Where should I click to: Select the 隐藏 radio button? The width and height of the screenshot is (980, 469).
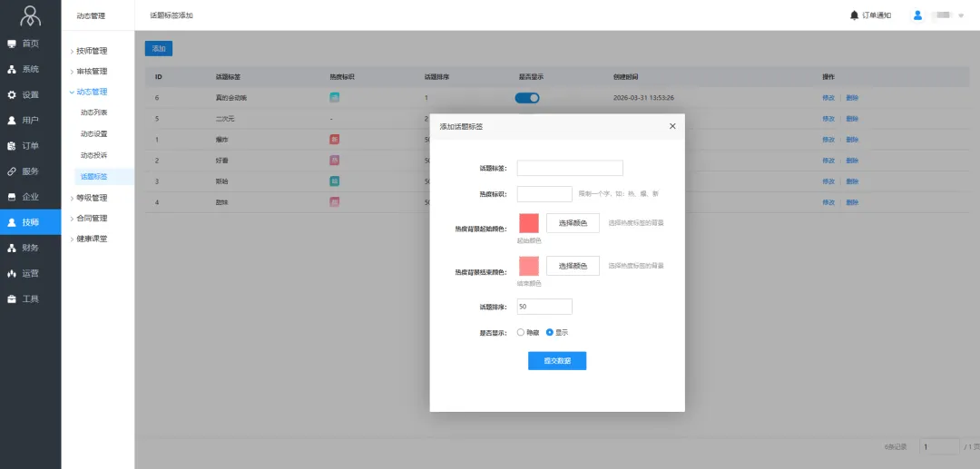tap(521, 332)
